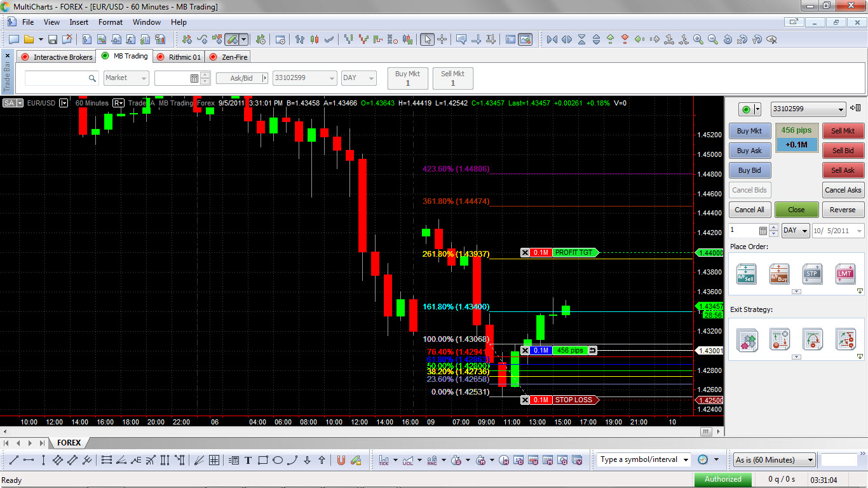Viewport: 868px width, 488px height.
Task: Open the DAY time-in-force dropdown in Trade Bar
Action: (x=359, y=78)
